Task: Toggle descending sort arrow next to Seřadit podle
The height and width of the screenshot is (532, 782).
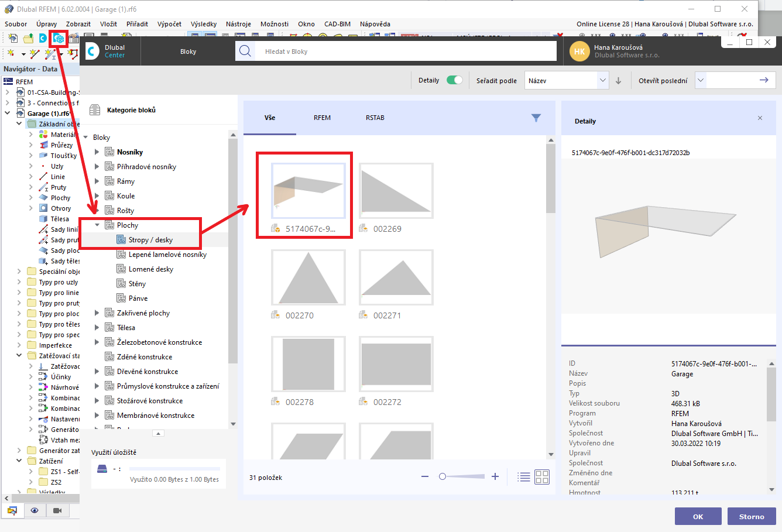Action: pyautogui.click(x=619, y=80)
